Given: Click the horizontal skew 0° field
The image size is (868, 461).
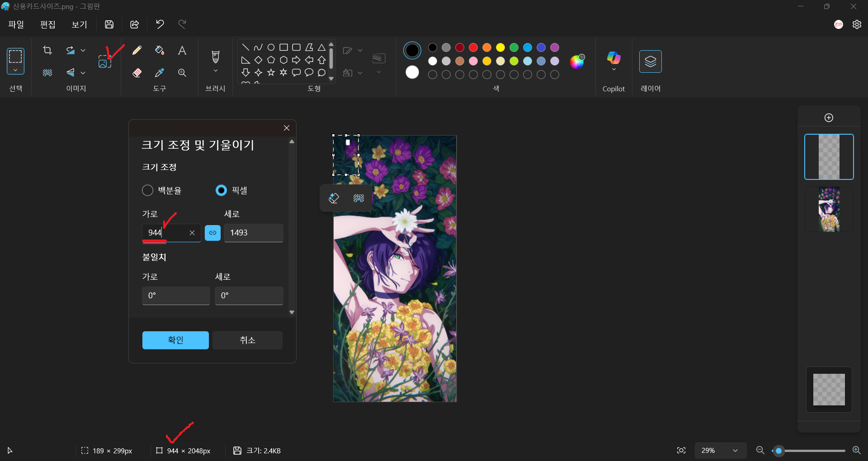Looking at the screenshot, I should [176, 296].
